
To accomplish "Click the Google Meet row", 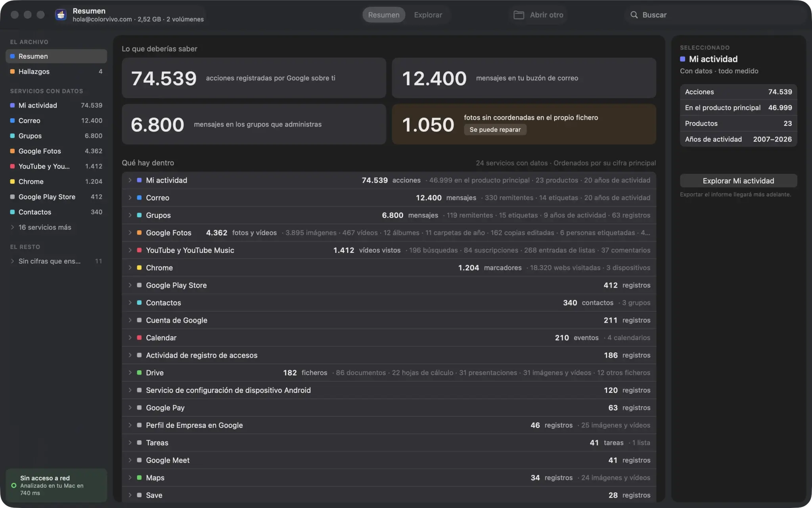I will click(389, 460).
